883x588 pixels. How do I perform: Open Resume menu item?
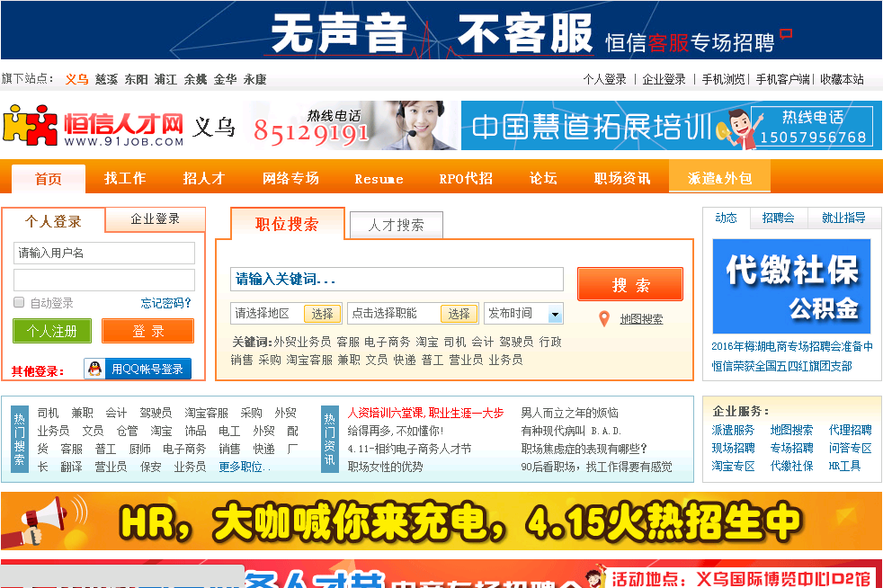click(379, 179)
